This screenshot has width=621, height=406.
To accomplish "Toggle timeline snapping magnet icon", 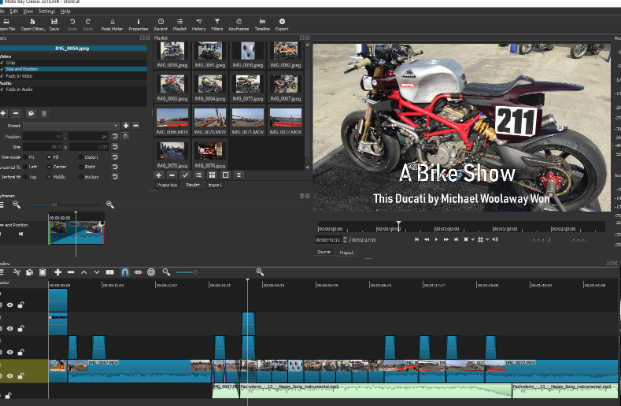I will point(125,272).
